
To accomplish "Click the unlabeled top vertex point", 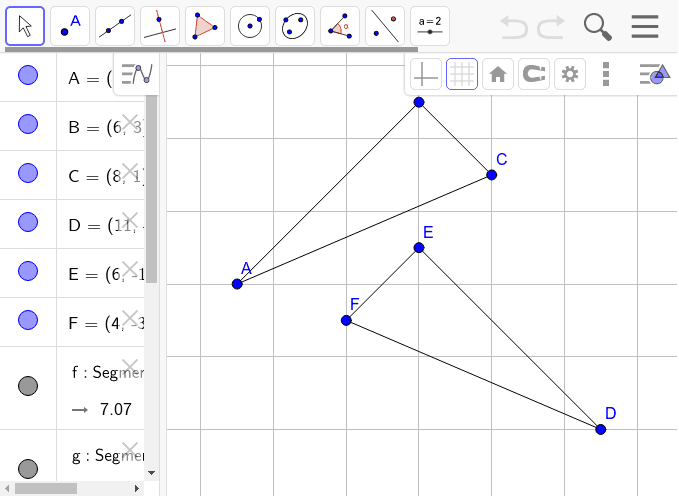I will click(x=419, y=102).
